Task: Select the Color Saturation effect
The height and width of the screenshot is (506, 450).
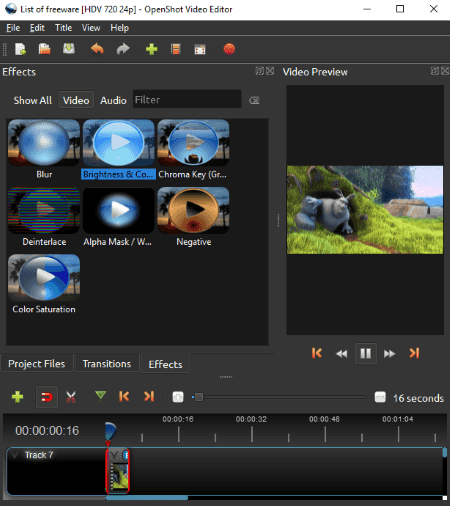Action: (44, 284)
